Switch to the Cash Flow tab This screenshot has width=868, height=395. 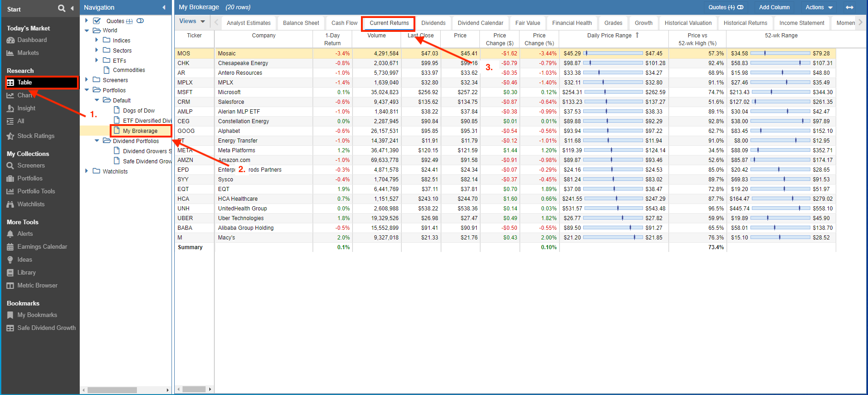pos(344,23)
